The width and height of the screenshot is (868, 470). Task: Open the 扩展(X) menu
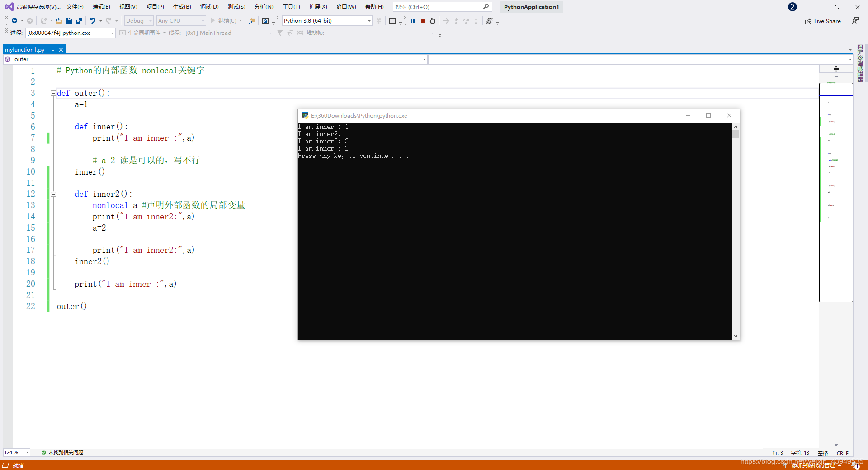(318, 7)
